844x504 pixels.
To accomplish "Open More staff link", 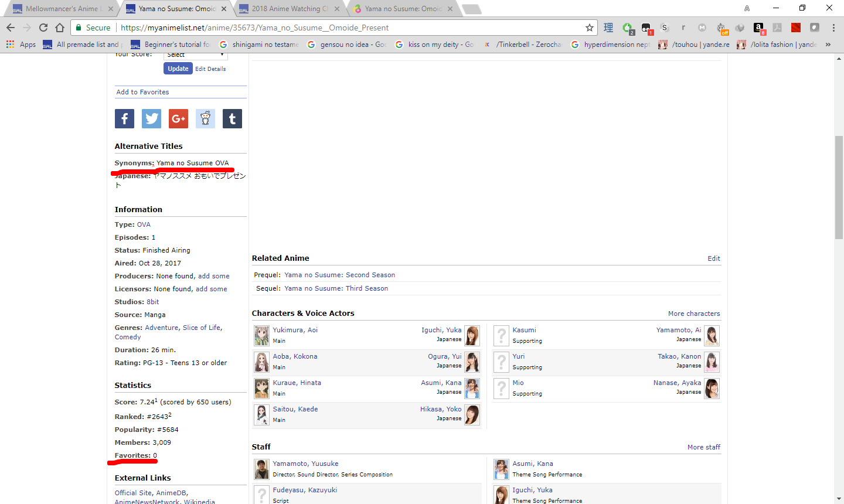I will point(704,447).
